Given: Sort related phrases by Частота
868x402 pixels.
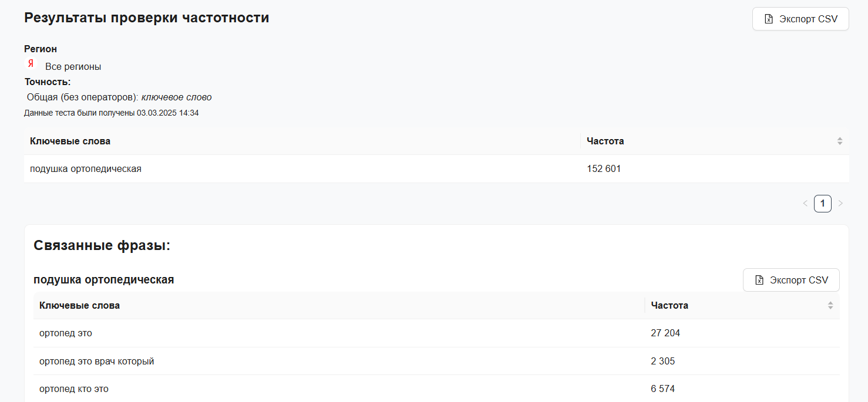Looking at the screenshot, I should click(x=830, y=305).
